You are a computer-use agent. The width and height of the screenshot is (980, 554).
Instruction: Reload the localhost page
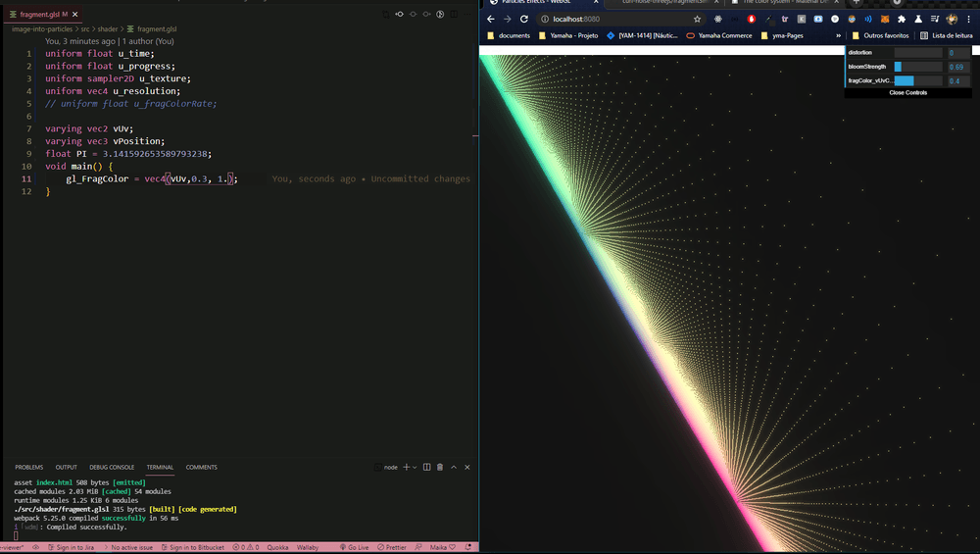(x=524, y=19)
